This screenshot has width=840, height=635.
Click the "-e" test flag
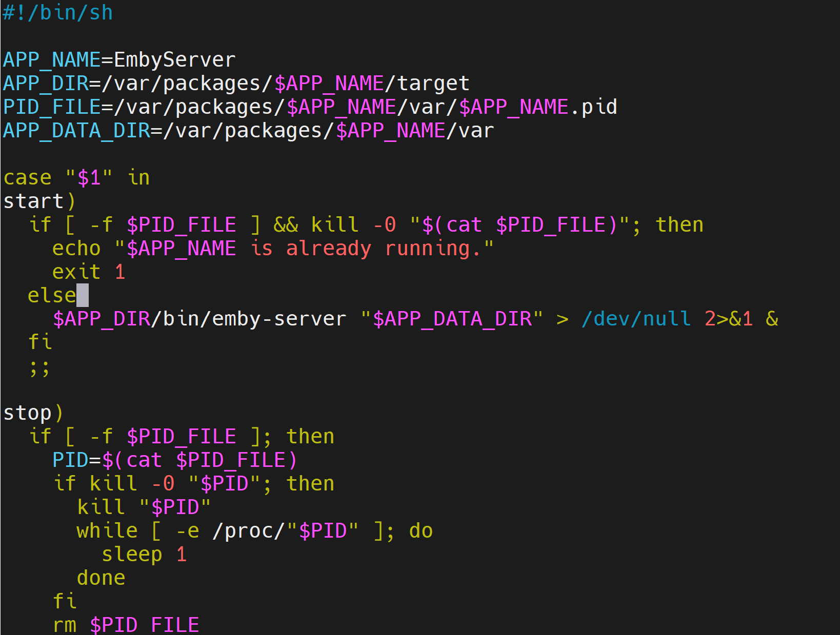[x=187, y=531]
